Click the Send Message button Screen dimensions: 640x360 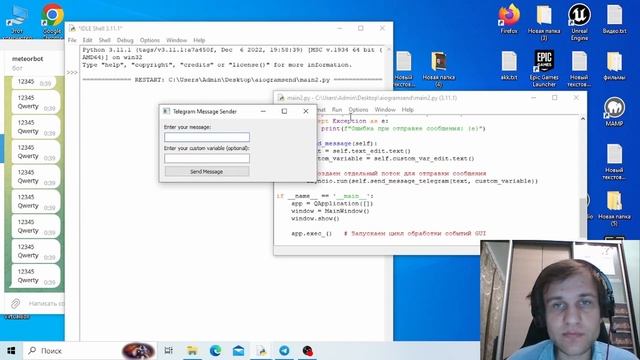coord(207,171)
